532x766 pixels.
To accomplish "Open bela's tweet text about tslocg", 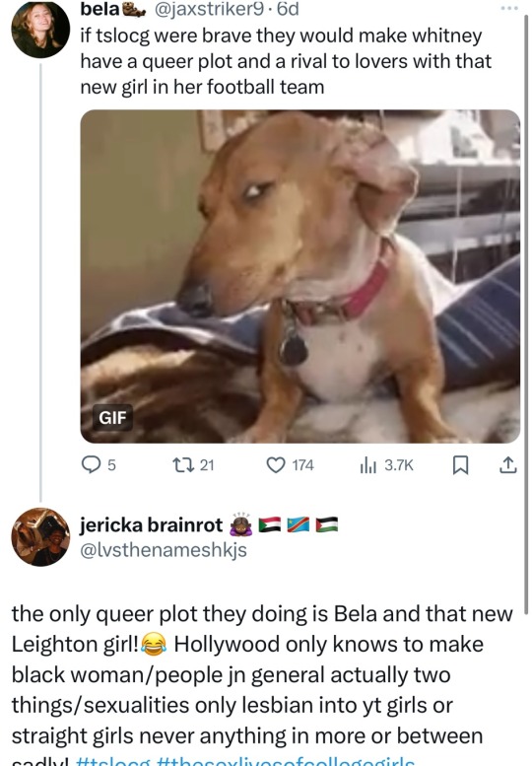I will pyautogui.click(x=286, y=61).
